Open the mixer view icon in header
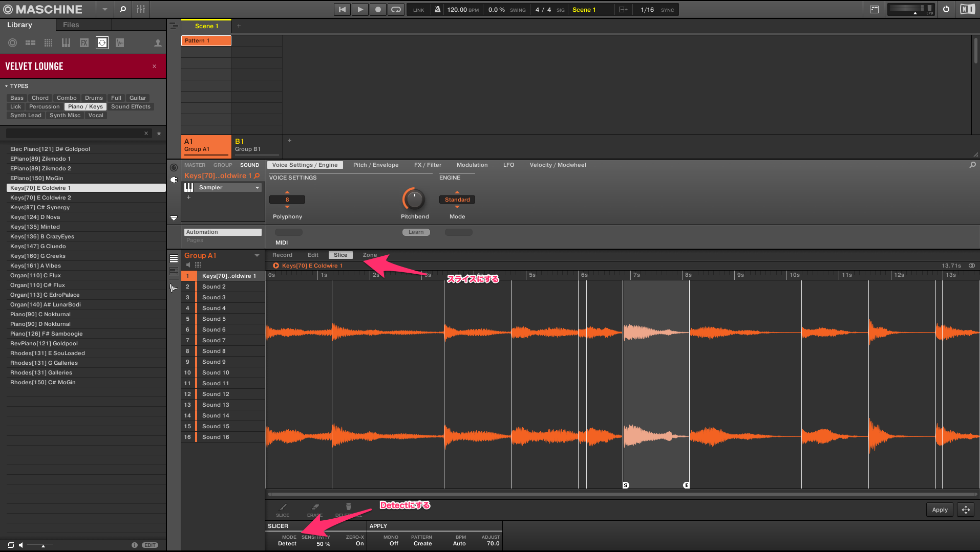Image resolution: width=980 pixels, height=552 pixels. (141, 9)
